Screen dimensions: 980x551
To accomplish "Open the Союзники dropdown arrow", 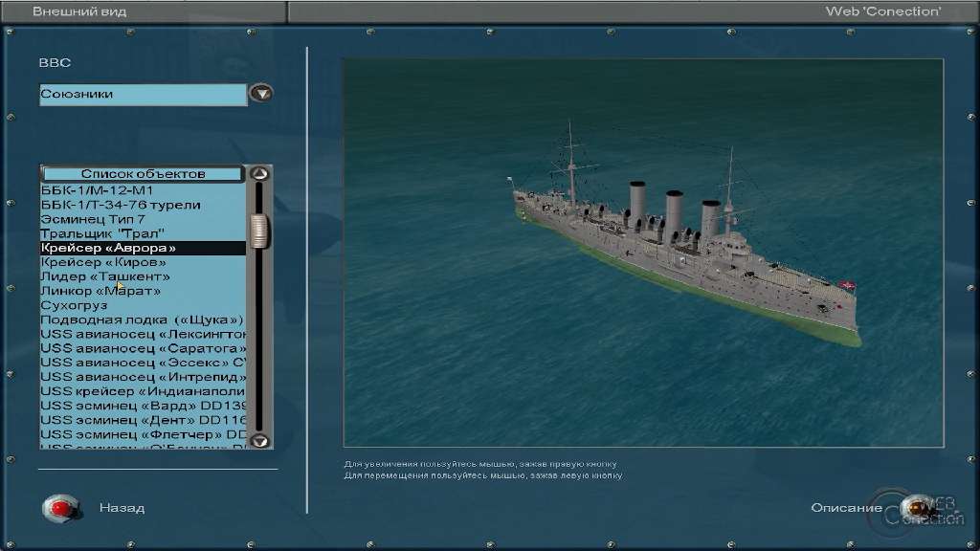I will click(260, 94).
